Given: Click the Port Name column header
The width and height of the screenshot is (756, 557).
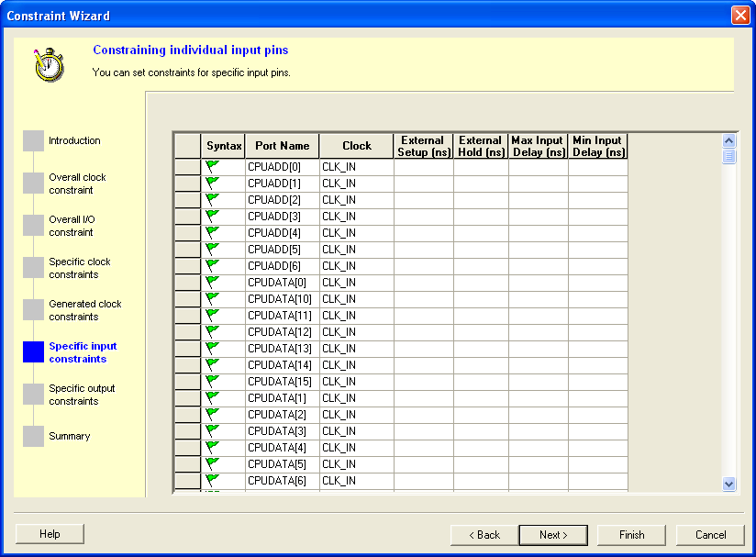Looking at the screenshot, I should tap(282, 146).
